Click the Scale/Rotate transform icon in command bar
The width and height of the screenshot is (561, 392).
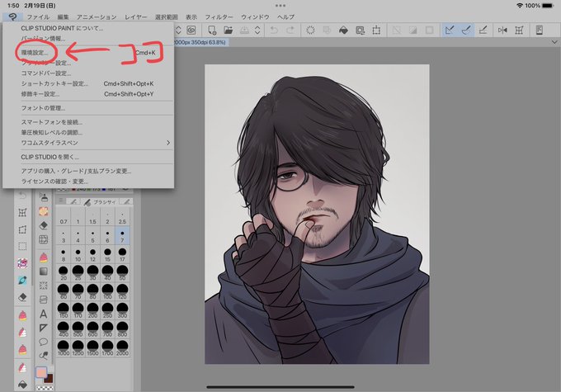[376, 31]
